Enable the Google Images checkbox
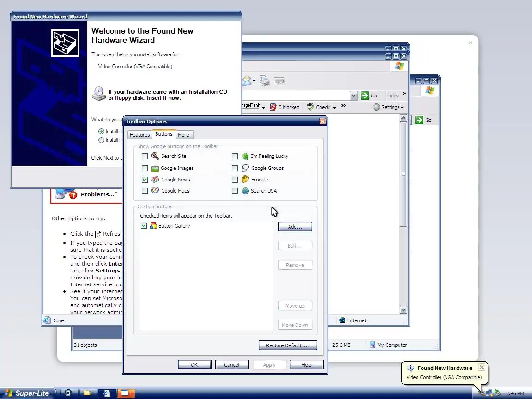Screen dimensions: 532x399 point(145,168)
